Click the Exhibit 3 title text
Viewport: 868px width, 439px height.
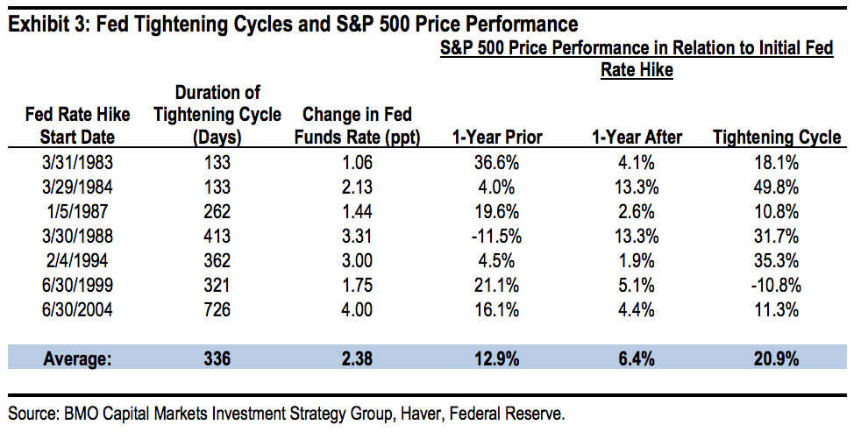pos(291,23)
